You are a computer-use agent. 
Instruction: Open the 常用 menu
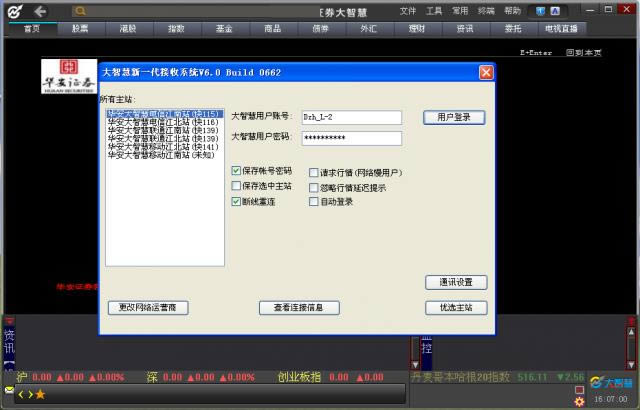click(x=460, y=11)
